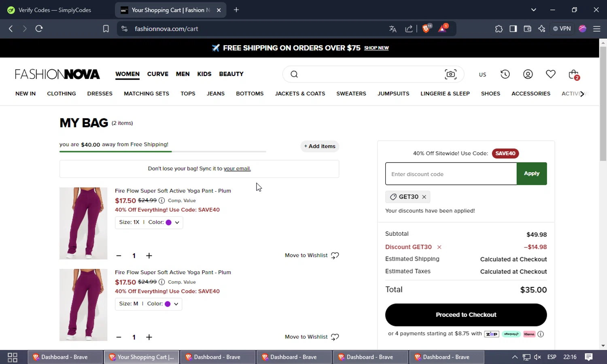Start visual search with the camera icon
607x364 pixels.
(450, 74)
